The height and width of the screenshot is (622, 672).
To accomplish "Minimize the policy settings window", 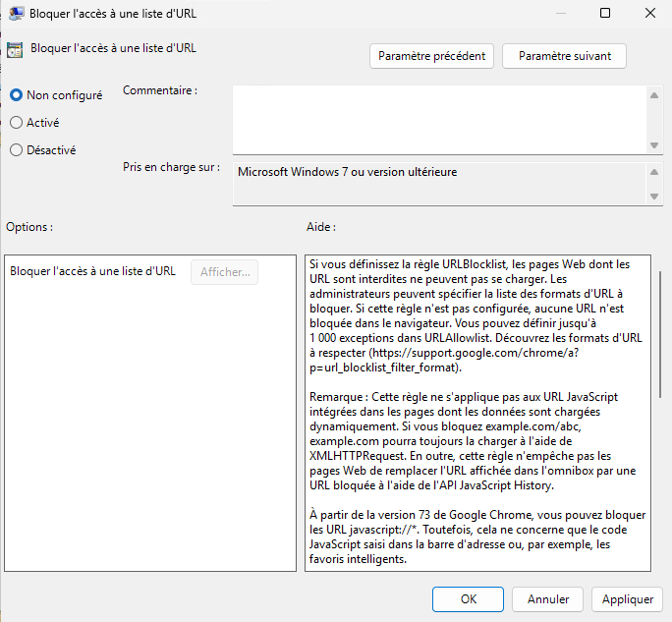I will pyautogui.click(x=559, y=14).
